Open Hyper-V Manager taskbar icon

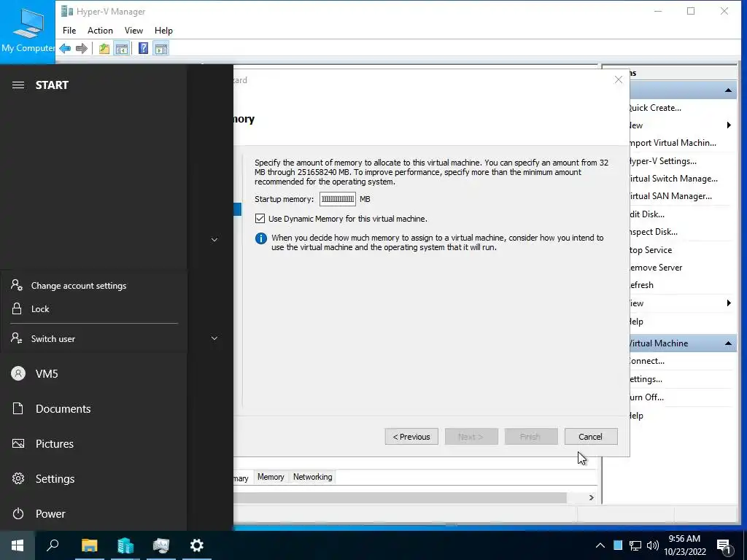[161, 545]
